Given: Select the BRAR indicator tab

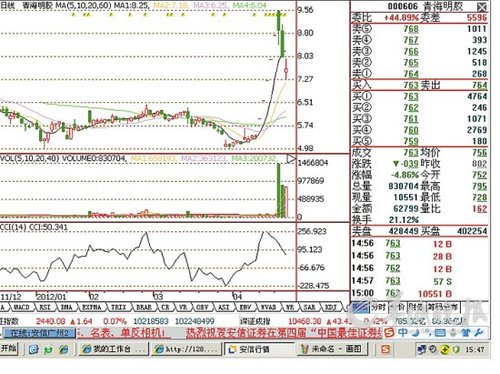Looking at the screenshot, I should click(x=144, y=307).
